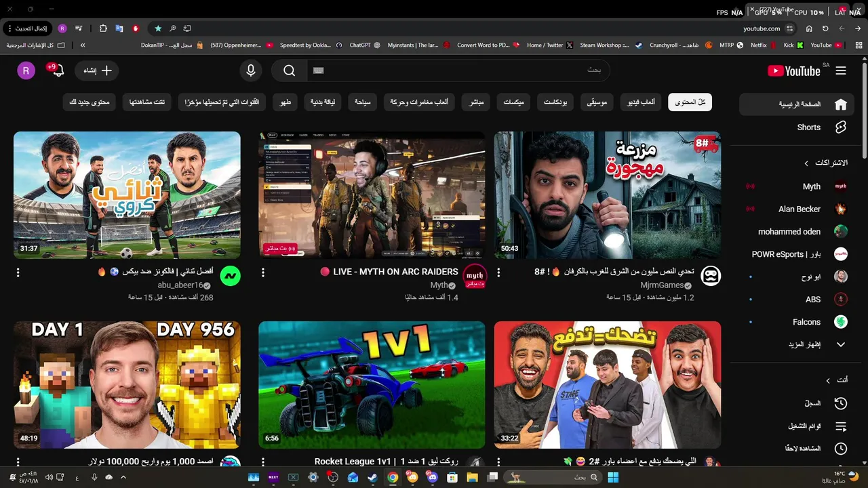This screenshot has height=488, width=868.
Task: Select the Live (مباشر) chip
Action: (477, 102)
